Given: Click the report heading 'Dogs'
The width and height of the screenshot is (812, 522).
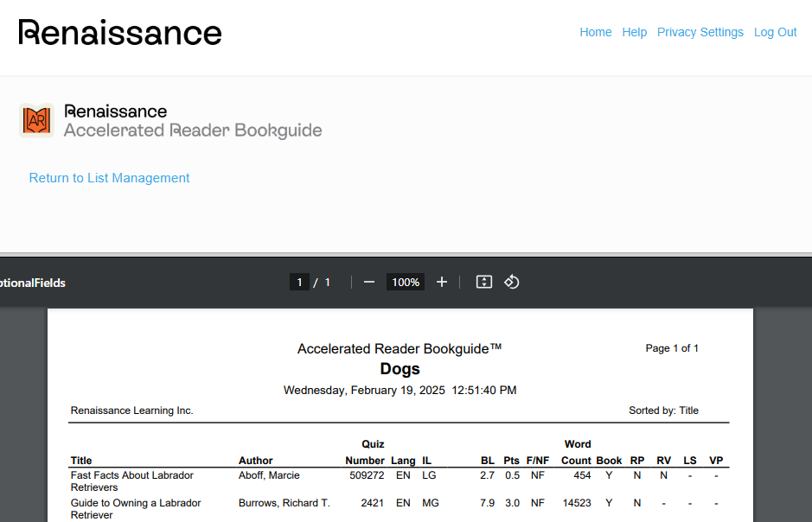Looking at the screenshot, I should pos(400,369).
